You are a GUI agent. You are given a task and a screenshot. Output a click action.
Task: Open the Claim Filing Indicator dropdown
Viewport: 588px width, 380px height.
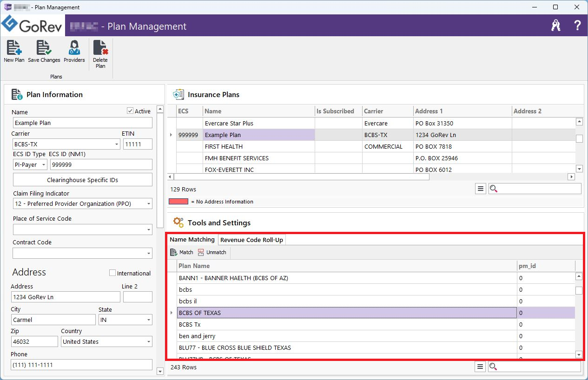coord(149,204)
